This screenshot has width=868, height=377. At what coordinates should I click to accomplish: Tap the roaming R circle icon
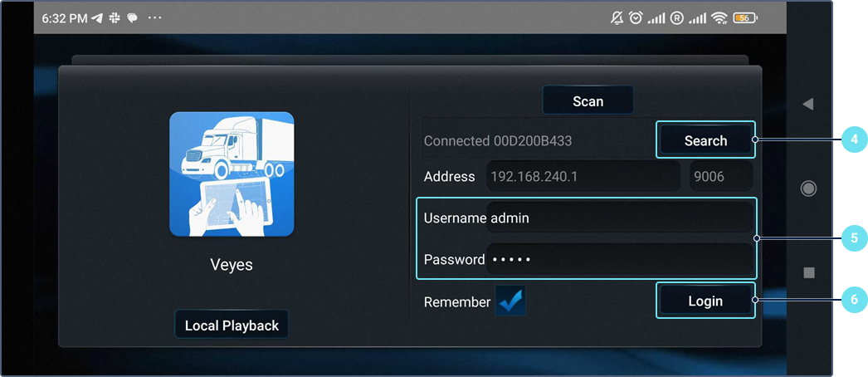tap(676, 18)
